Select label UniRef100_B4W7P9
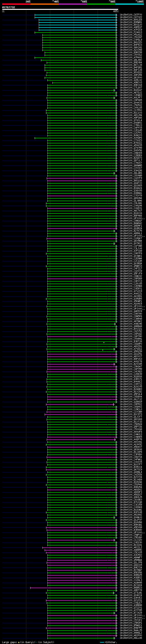146x644 pixels. (x=131, y=628)
